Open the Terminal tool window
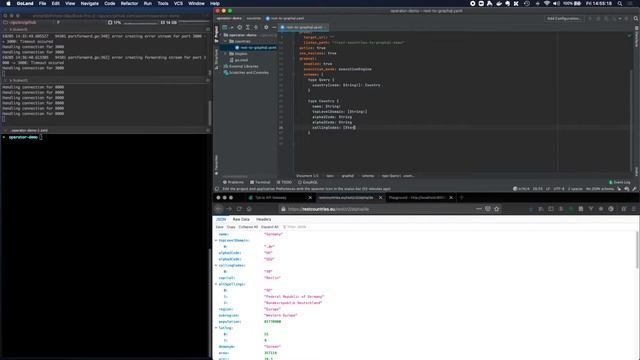The height and width of the screenshot is (360, 640). point(260,182)
